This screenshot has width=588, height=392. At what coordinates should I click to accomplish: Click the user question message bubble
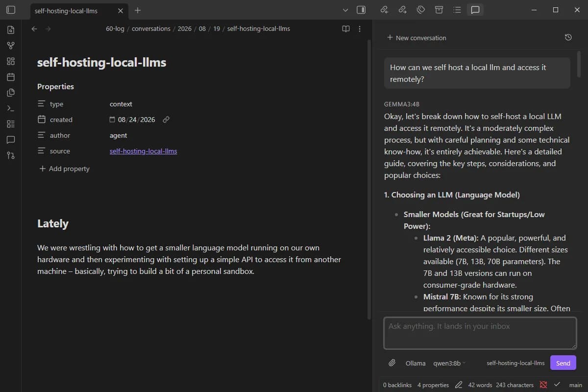pos(477,73)
